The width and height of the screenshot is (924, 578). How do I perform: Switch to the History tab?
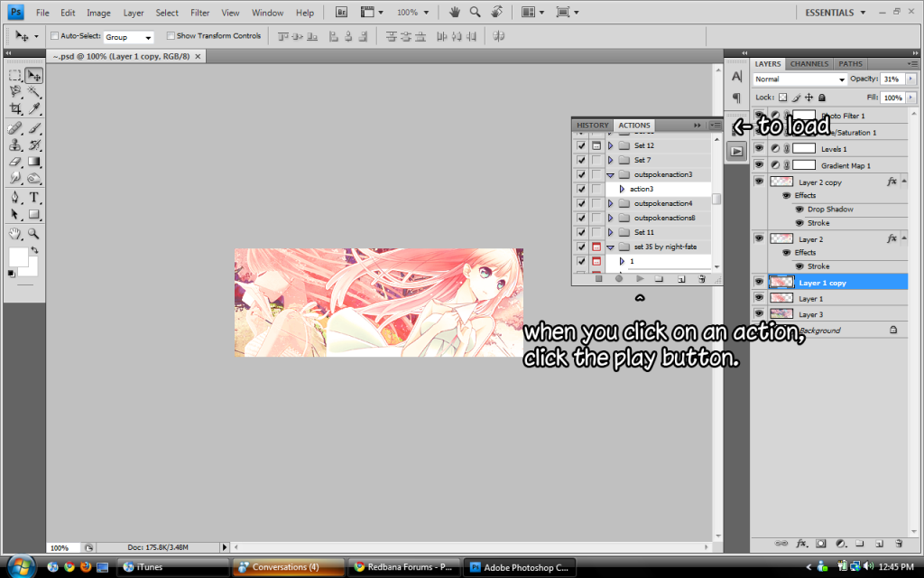pyautogui.click(x=592, y=125)
